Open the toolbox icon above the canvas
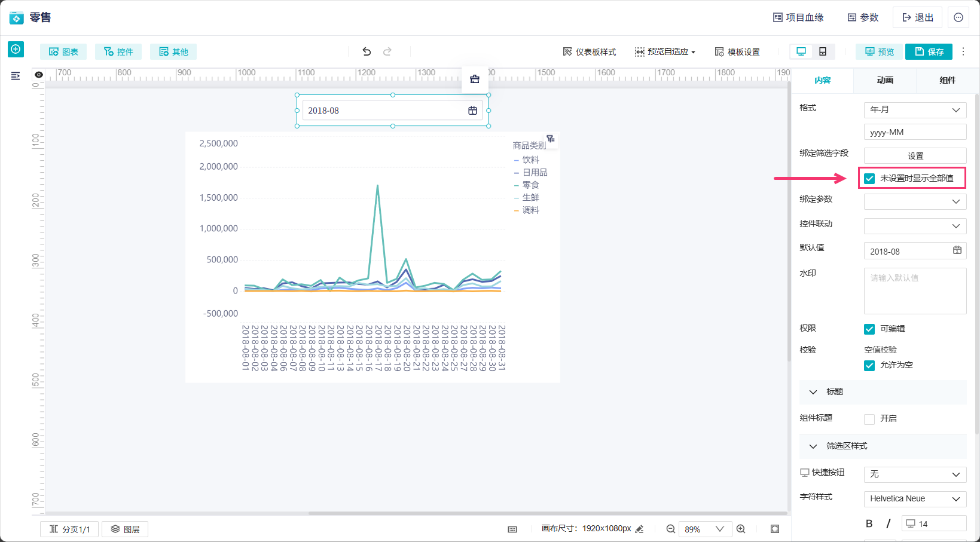This screenshot has height=542, width=980. 475,79
